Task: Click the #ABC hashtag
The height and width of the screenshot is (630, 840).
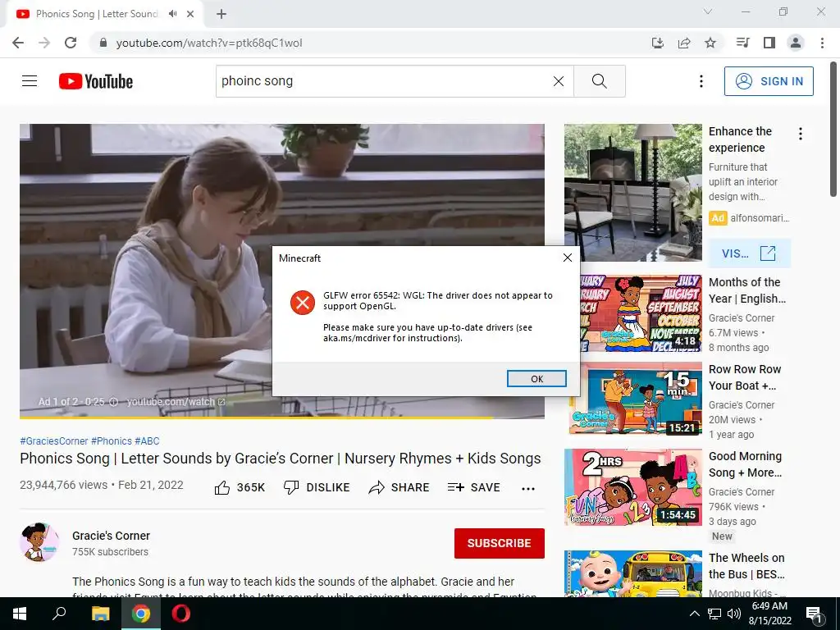Action: pyautogui.click(x=148, y=441)
